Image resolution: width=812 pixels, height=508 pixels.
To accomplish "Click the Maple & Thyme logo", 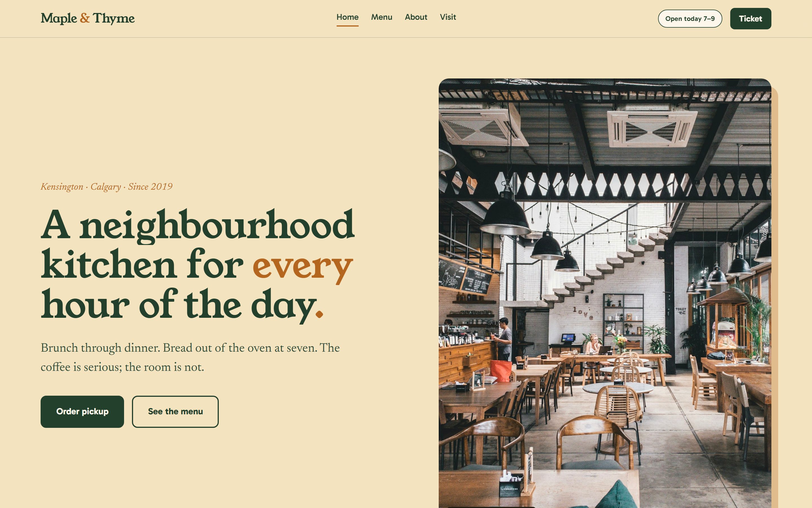I will [x=88, y=18].
